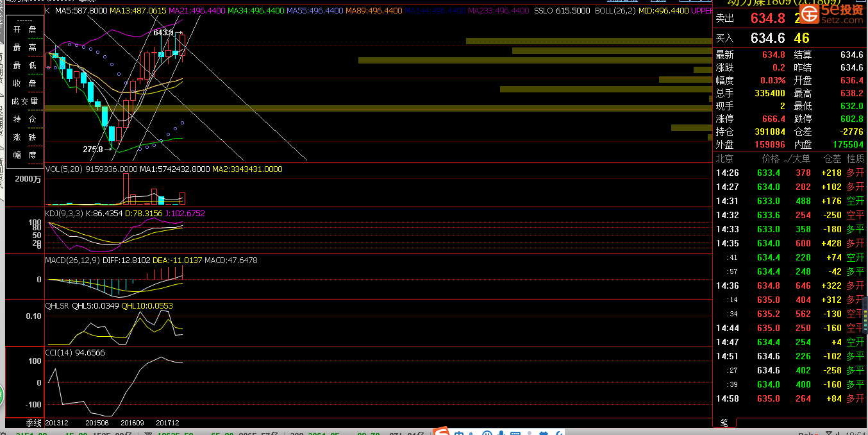
Task: Click the 卖出 sell price 634.8
Action: [x=768, y=18]
